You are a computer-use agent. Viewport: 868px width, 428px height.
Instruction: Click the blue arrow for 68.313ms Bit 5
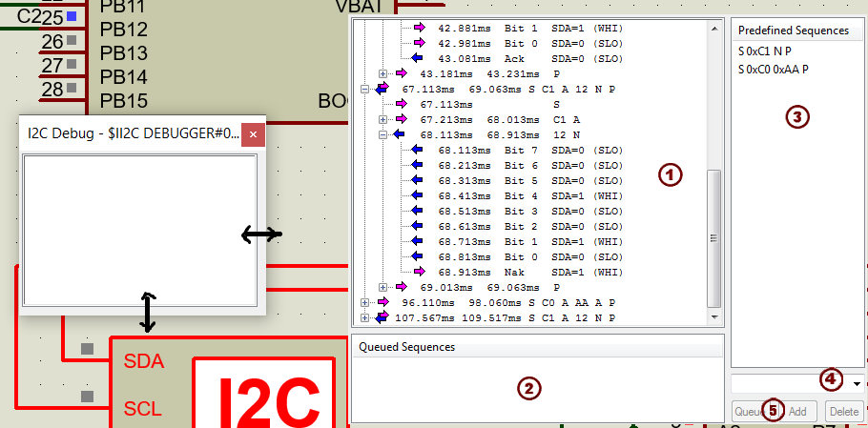(x=418, y=180)
